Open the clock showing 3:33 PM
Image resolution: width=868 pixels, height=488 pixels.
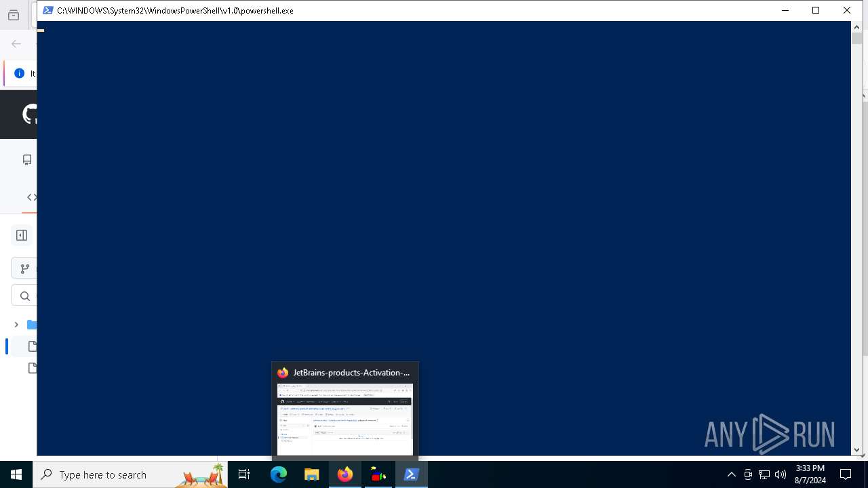810,474
